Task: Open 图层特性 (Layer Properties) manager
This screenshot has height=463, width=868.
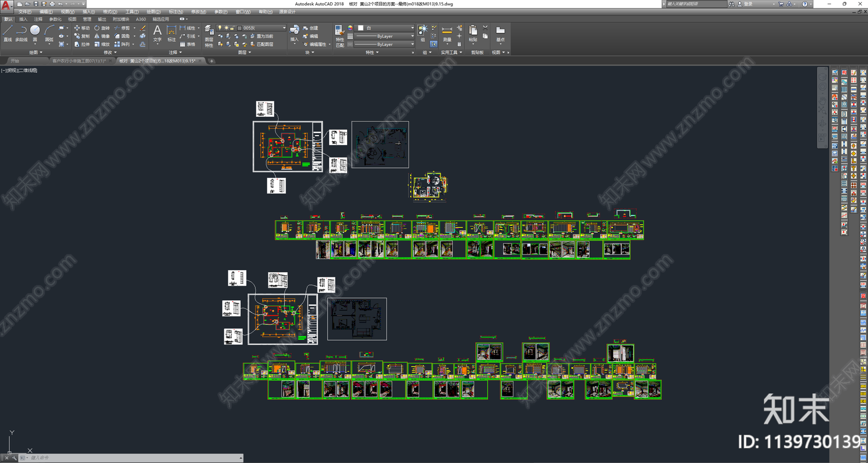Action: tap(209, 36)
